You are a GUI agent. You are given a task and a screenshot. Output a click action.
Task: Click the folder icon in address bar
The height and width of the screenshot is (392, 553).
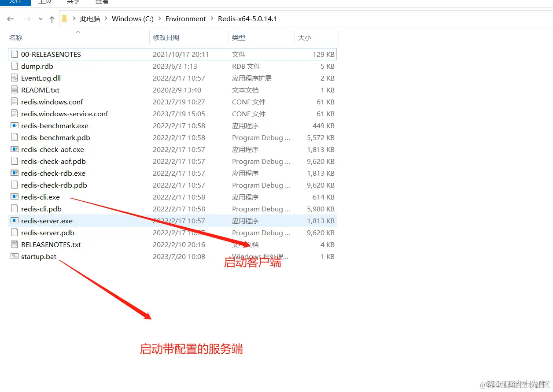pos(64,18)
